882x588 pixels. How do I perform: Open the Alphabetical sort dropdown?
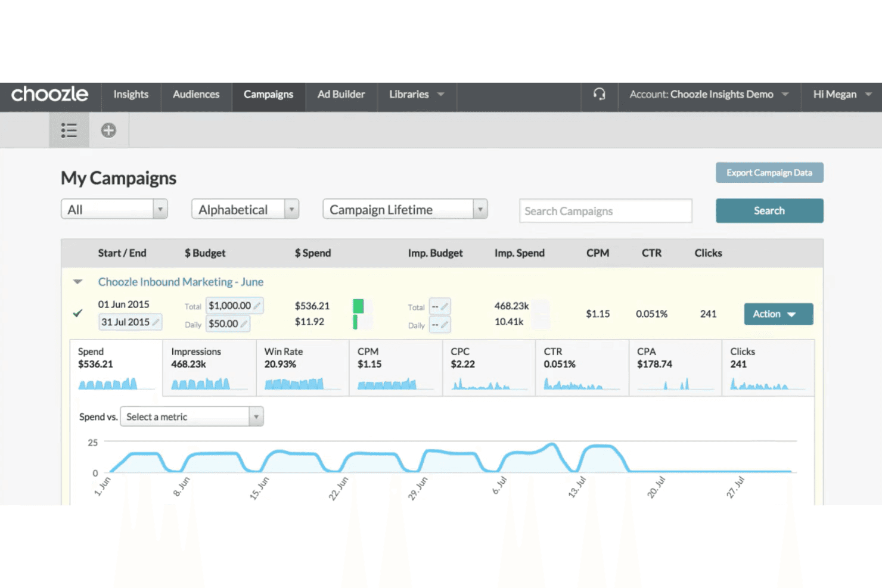coord(245,210)
